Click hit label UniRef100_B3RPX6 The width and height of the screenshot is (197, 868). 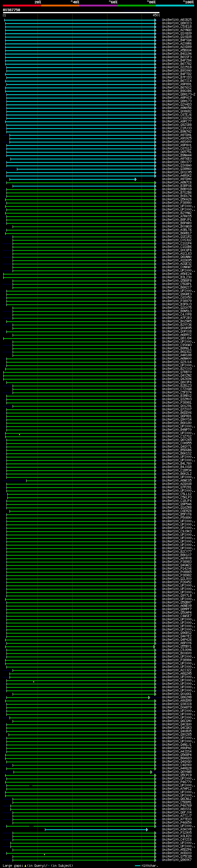177,186
